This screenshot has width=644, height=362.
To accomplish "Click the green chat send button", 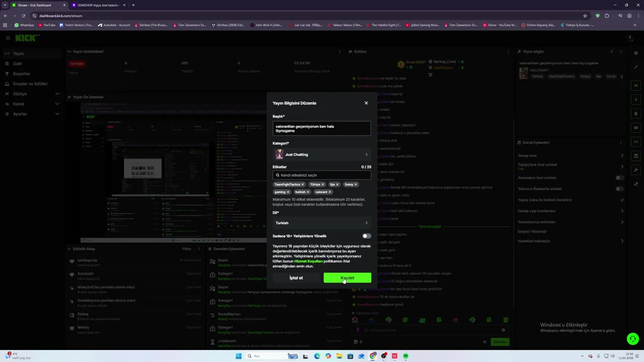I will (x=500, y=342).
